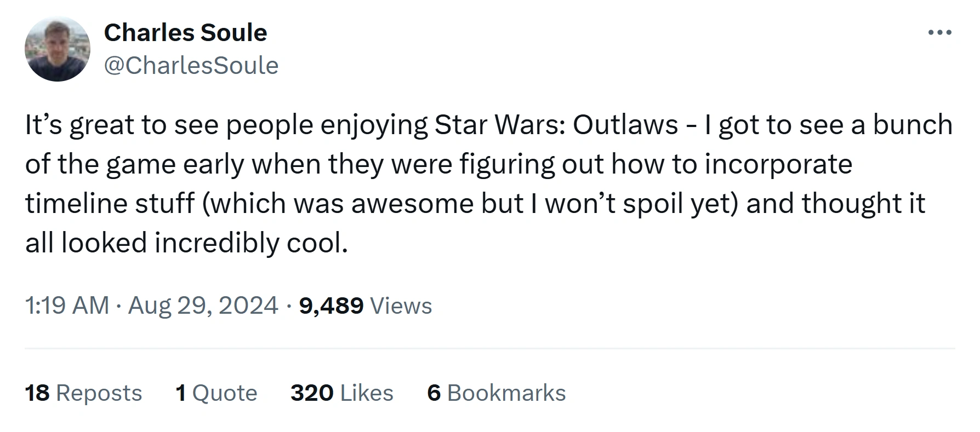
Task: Click the Views label
Action: [x=401, y=306]
